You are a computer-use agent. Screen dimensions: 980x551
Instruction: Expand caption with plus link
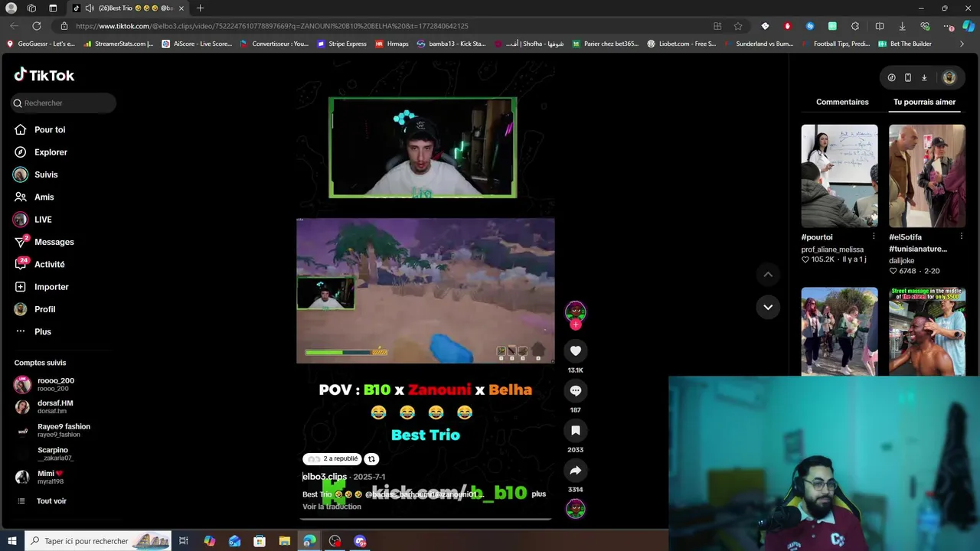click(539, 494)
